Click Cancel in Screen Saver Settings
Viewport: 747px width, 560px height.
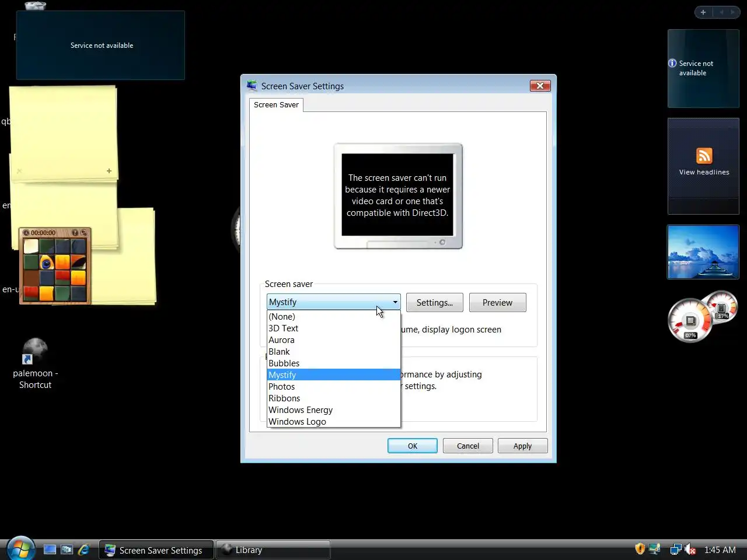[x=468, y=446]
